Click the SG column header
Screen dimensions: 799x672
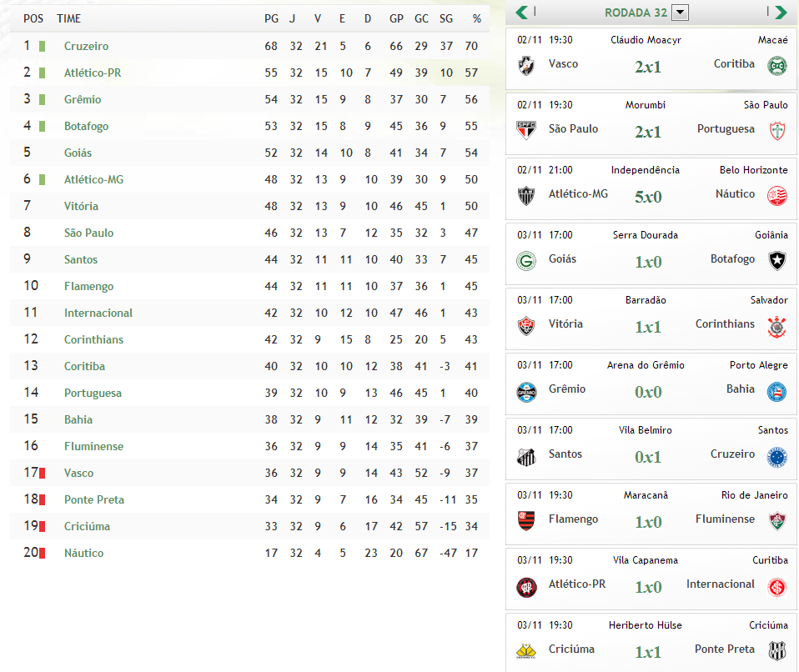click(x=446, y=18)
